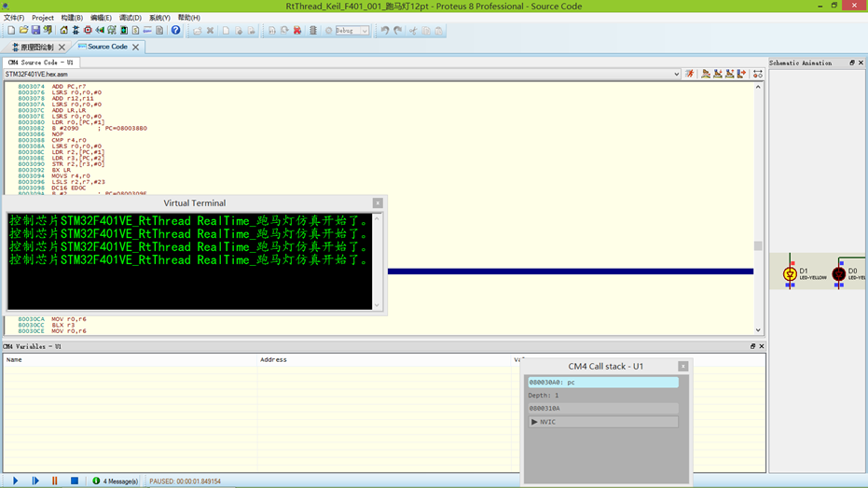Open the 4 Message(s) log

tap(116, 481)
